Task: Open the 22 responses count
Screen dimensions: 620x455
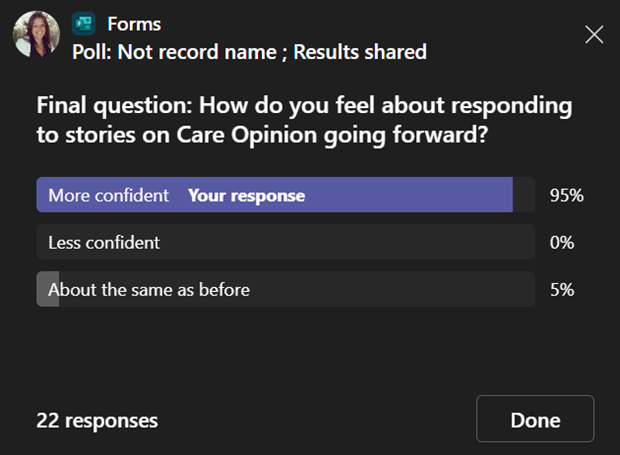Action: click(97, 420)
